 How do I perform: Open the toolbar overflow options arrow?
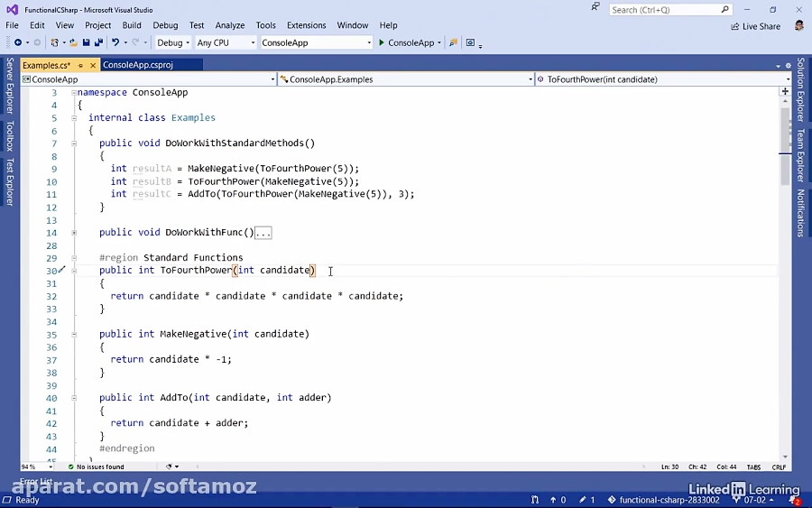(x=481, y=46)
